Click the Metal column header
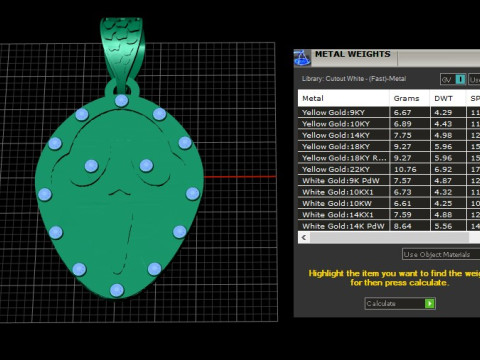Image resolution: width=480 pixels, height=360 pixels. 343,98
